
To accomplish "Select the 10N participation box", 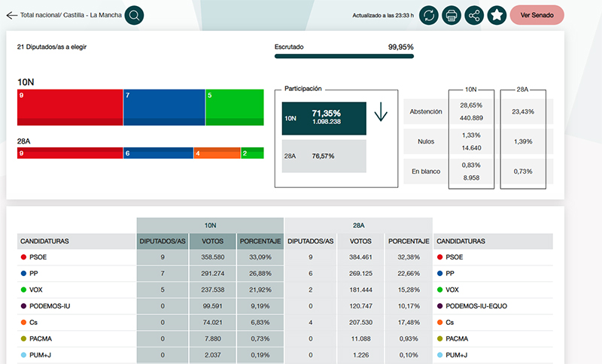I will [324, 119].
